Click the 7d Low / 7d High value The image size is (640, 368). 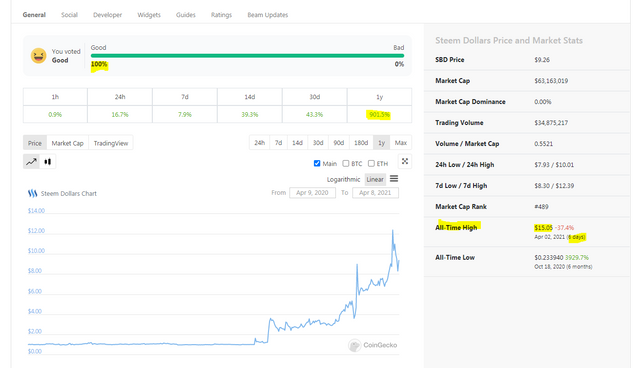pos(554,186)
